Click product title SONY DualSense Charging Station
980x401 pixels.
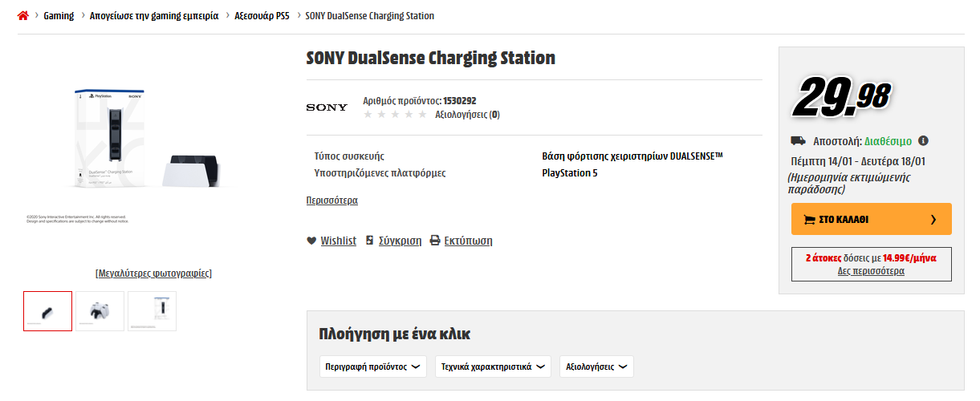coord(431,58)
